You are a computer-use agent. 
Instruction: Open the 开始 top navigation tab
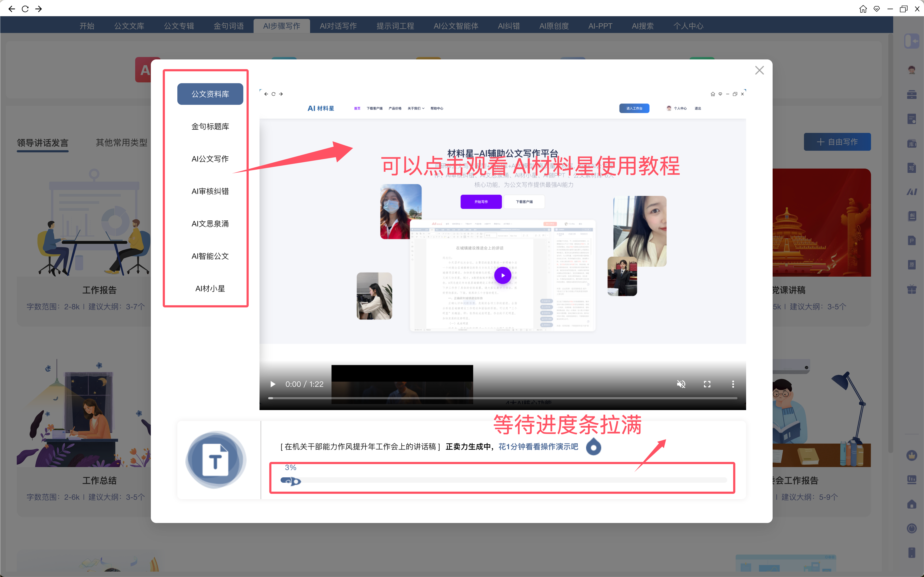(x=87, y=26)
